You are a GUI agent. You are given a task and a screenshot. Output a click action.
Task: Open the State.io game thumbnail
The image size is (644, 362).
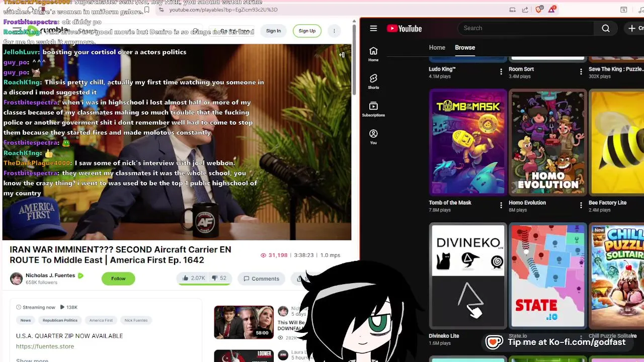[x=548, y=276]
